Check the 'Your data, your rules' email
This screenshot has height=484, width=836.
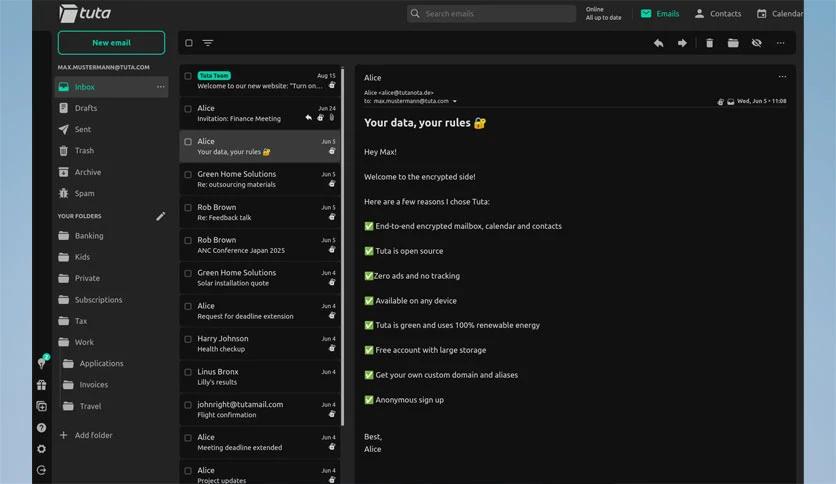[188, 142]
